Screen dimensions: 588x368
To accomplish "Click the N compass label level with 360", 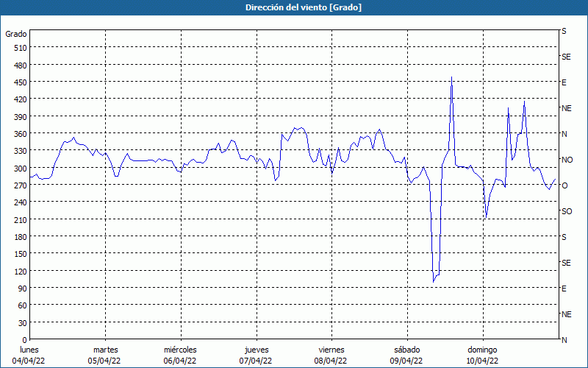I will click(564, 134).
